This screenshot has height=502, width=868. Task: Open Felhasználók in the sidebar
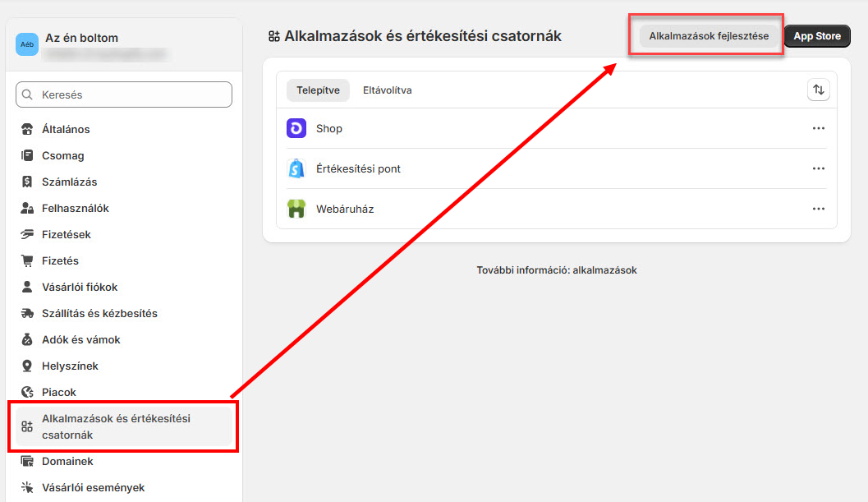coord(76,208)
